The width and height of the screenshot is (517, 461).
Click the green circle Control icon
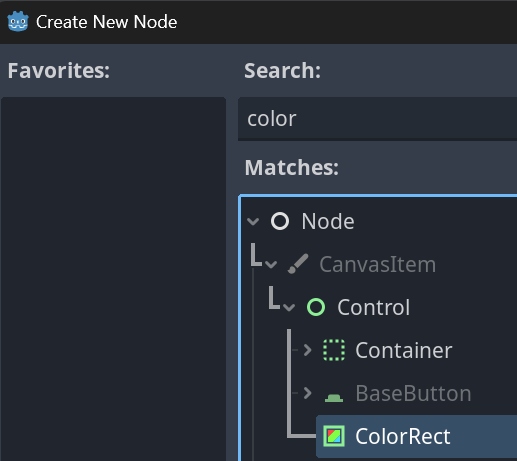coord(316,307)
